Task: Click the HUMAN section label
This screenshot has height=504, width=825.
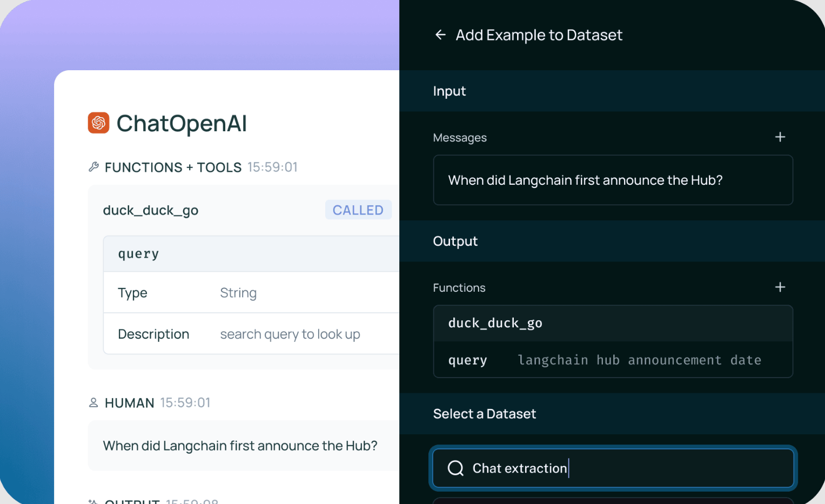Action: tap(130, 403)
